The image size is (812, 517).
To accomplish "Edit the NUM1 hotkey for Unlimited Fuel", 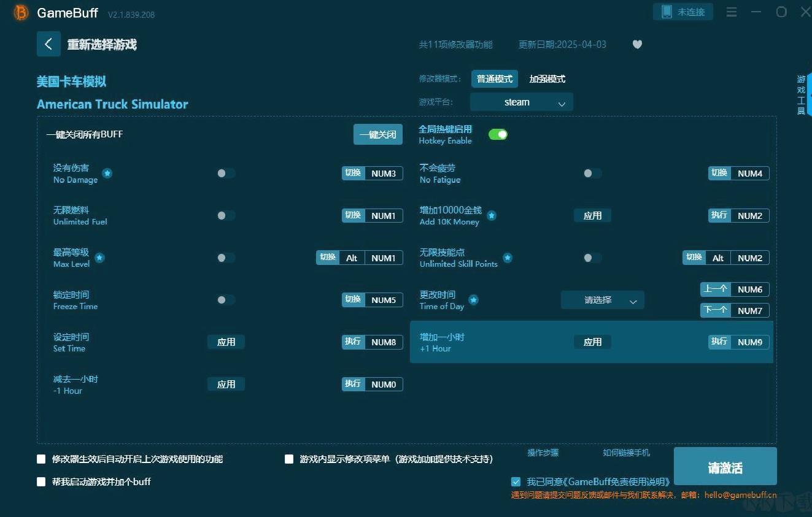I will coord(384,215).
